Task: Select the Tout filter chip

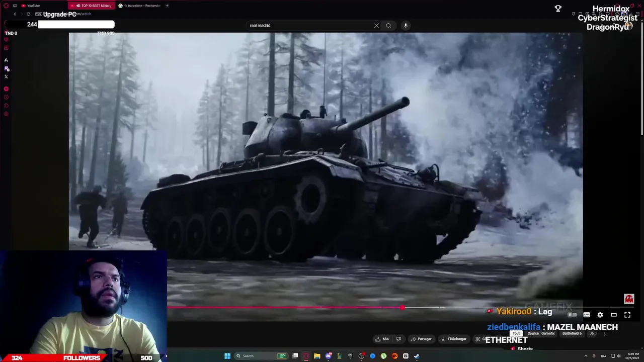Action: pyautogui.click(x=516, y=333)
